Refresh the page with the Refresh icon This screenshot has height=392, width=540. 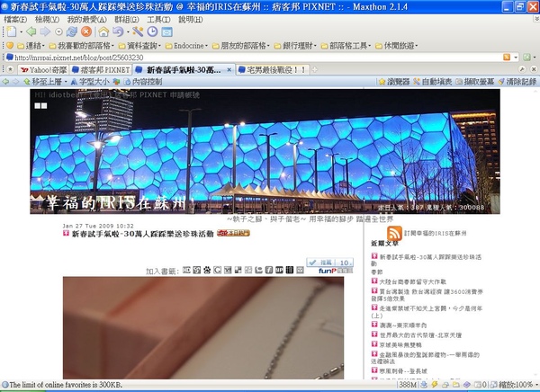coord(72,32)
